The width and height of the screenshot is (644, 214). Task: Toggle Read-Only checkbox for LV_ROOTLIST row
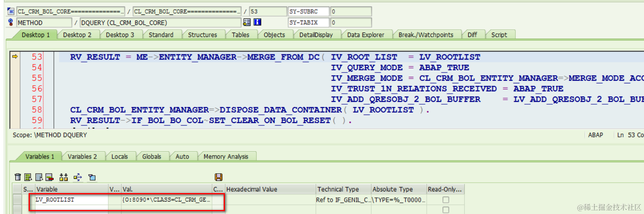445,200
